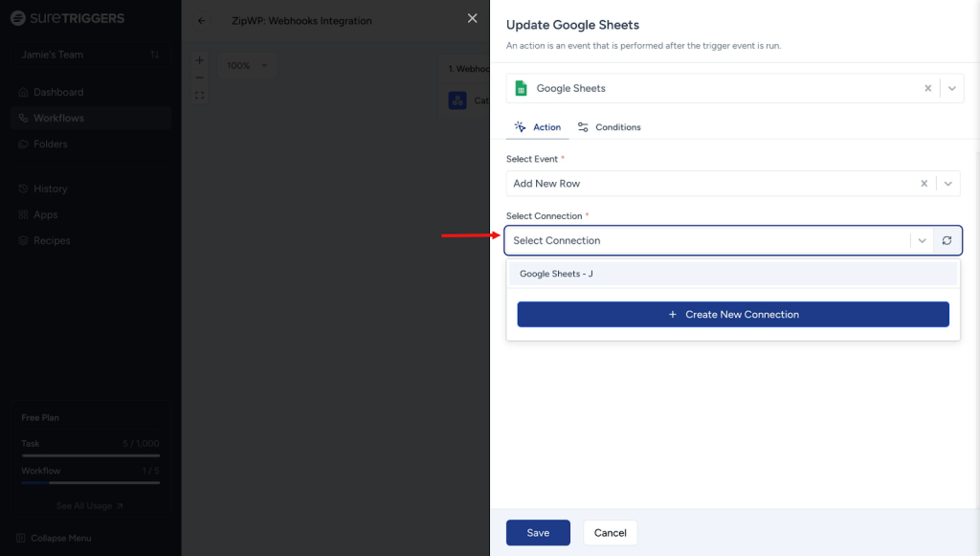Clear the Add New Row event
This screenshot has height=556, width=980.
tap(924, 184)
